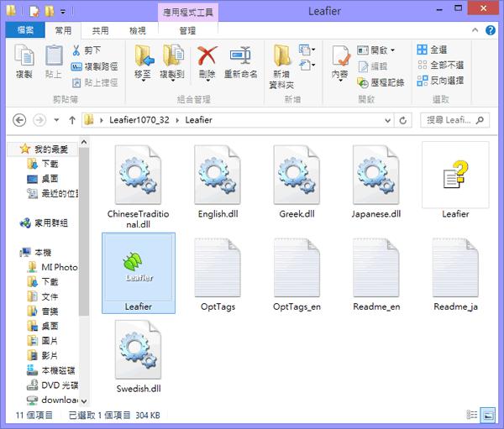Click Select none (全部不選)
Viewport: 504px width, 429px height.
click(440, 65)
